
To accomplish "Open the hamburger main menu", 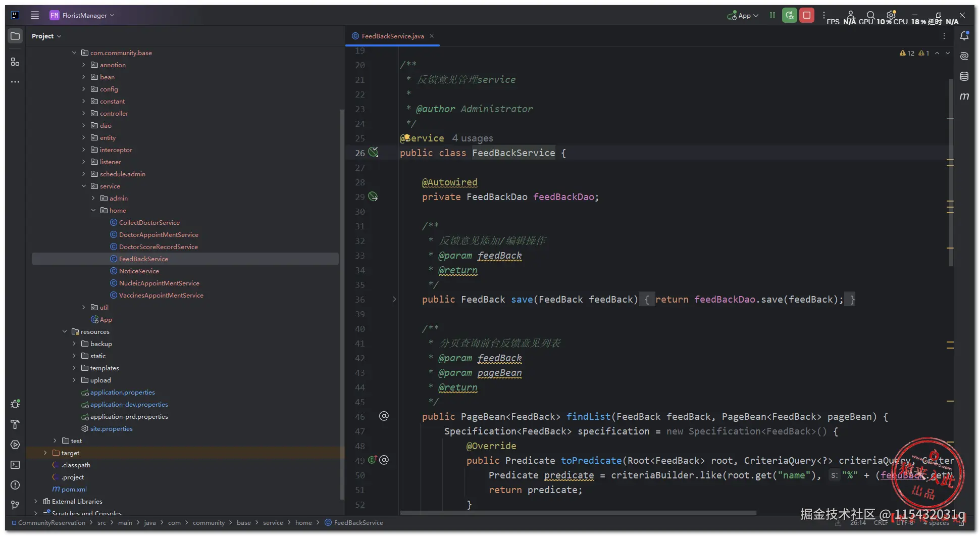I will pos(35,16).
